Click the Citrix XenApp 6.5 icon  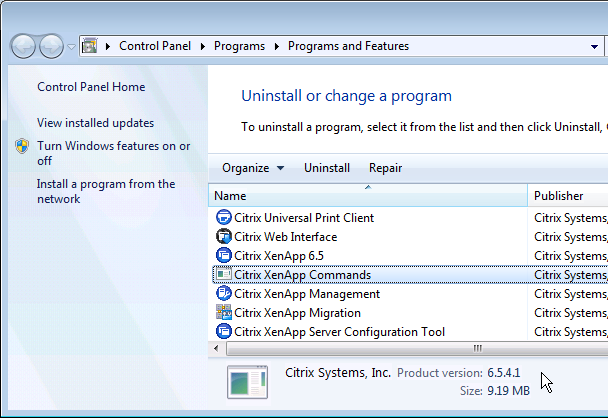[224, 256]
